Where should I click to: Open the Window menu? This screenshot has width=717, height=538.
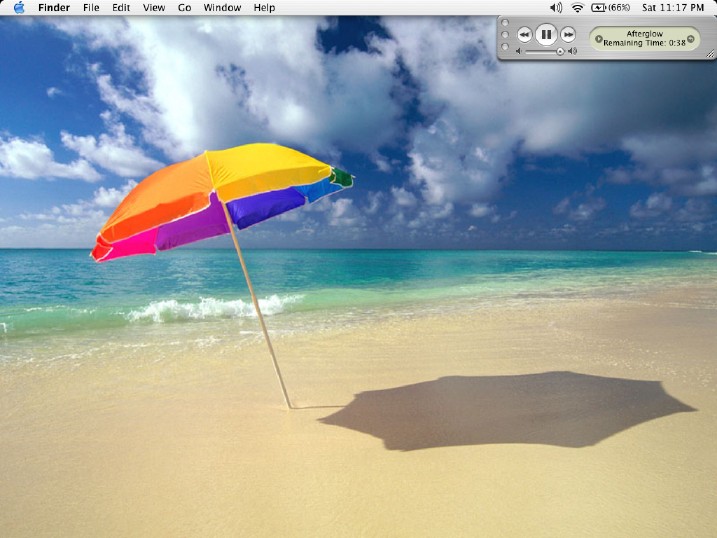point(222,8)
